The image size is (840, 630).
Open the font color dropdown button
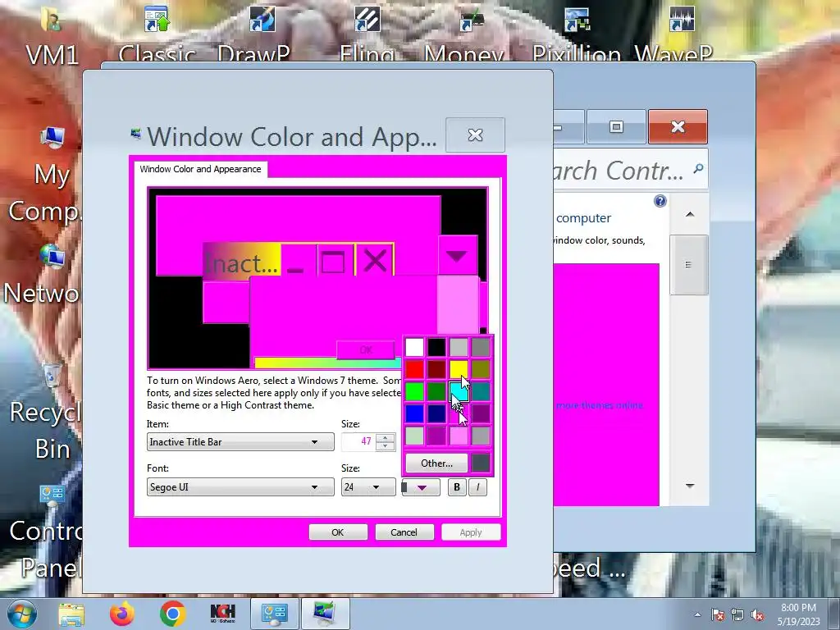click(x=421, y=487)
